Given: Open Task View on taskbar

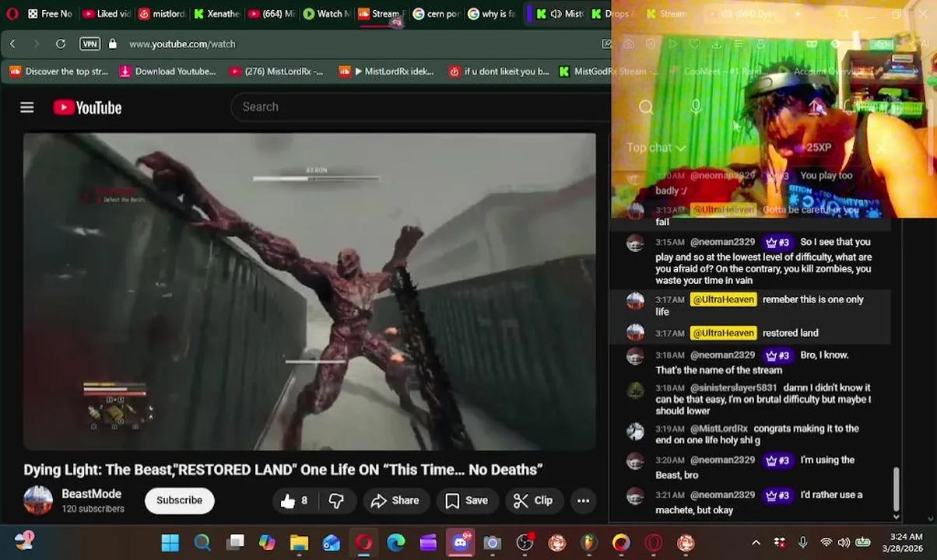Looking at the screenshot, I should click(235, 542).
